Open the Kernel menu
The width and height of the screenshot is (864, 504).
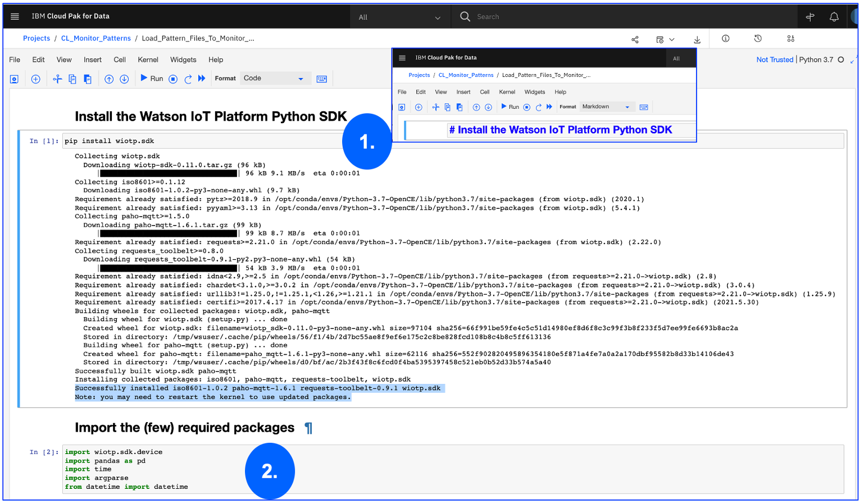[x=148, y=59]
